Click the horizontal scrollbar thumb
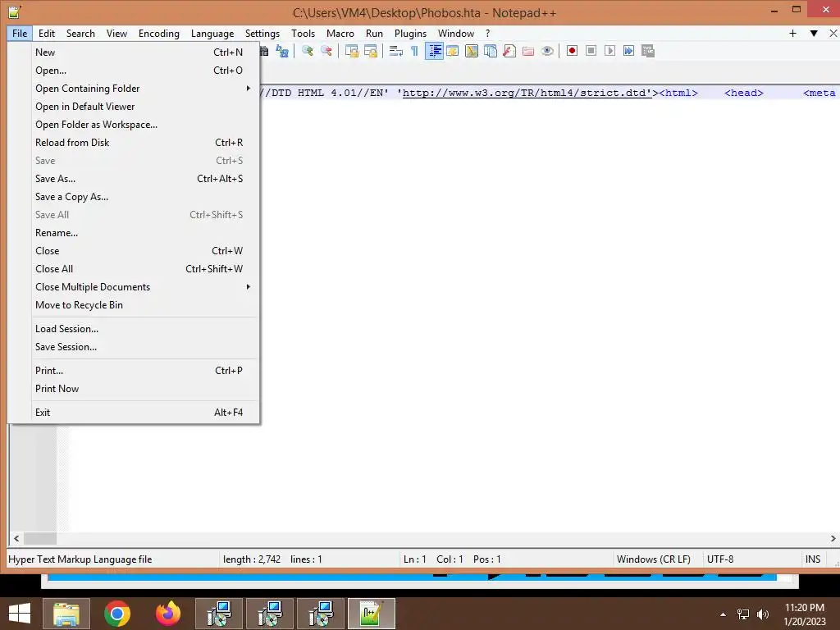Image resolution: width=840 pixels, height=630 pixels. [x=40, y=538]
